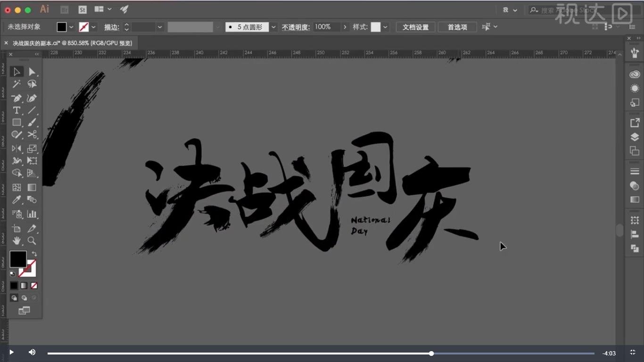Open the Layers panel icon

click(635, 137)
